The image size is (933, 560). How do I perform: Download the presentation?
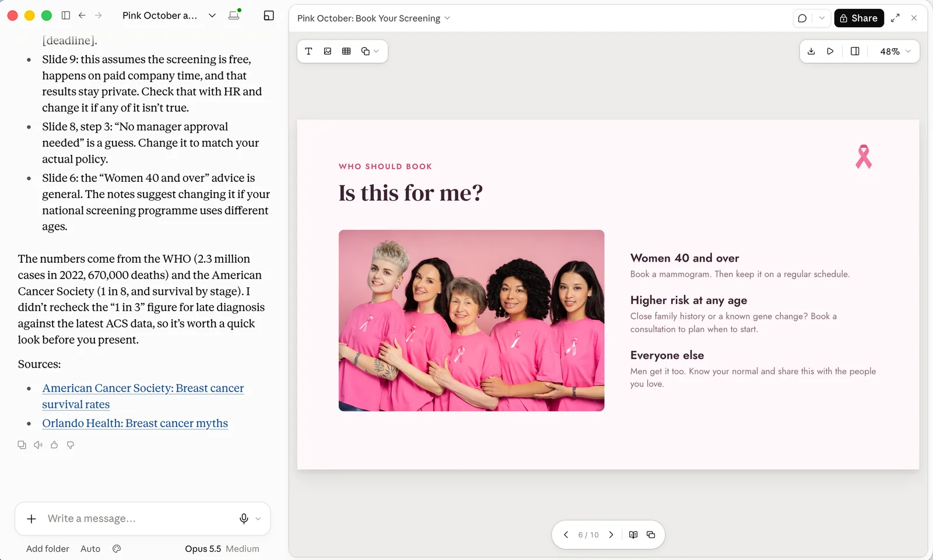pos(811,51)
